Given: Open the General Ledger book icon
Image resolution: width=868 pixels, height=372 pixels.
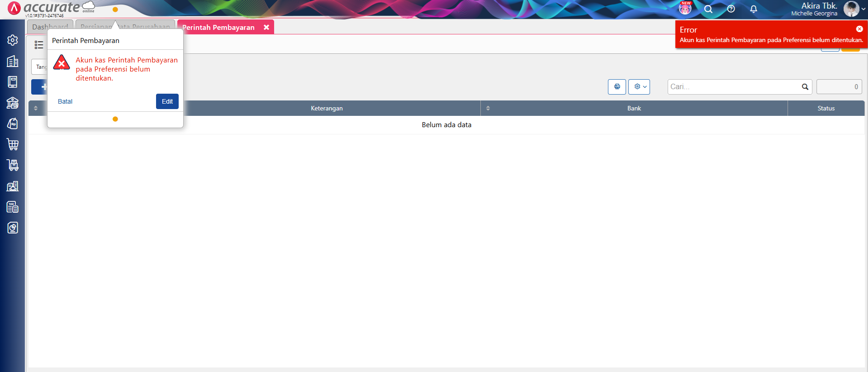Looking at the screenshot, I should click(x=13, y=82).
